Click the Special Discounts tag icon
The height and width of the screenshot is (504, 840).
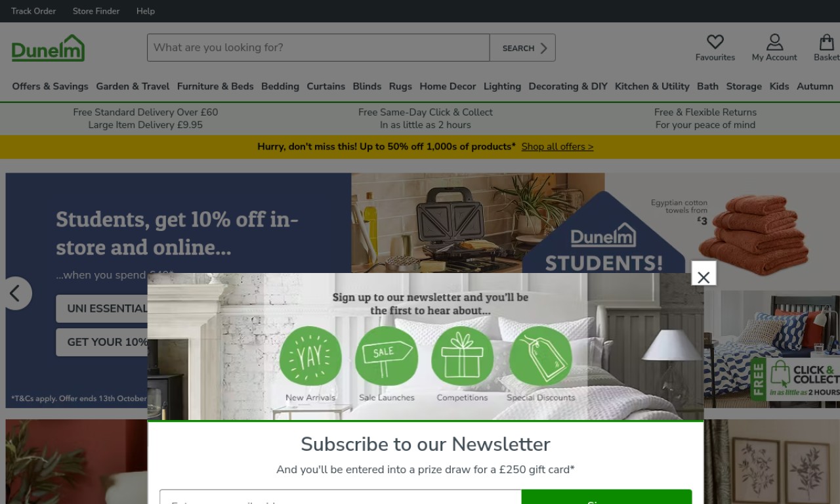(541, 356)
